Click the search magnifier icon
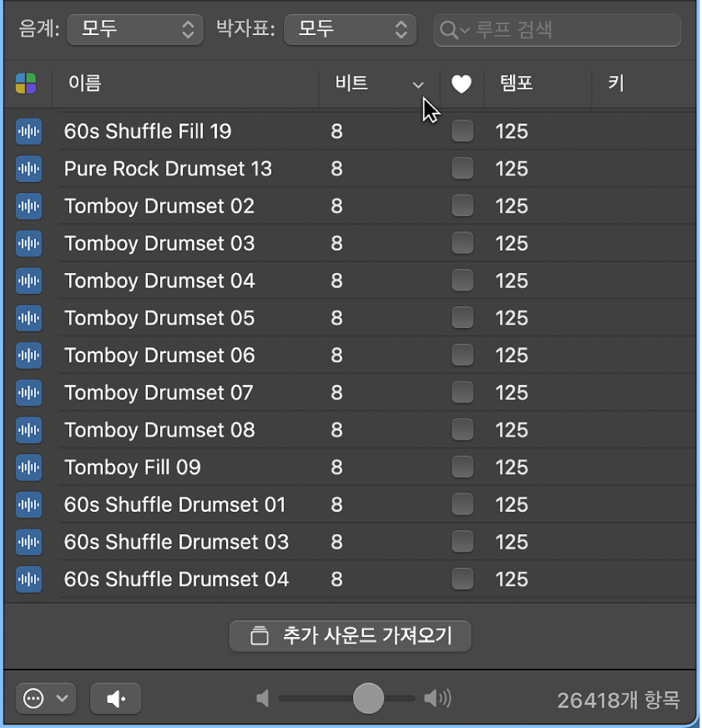The width and height of the screenshot is (702, 728). (x=449, y=30)
